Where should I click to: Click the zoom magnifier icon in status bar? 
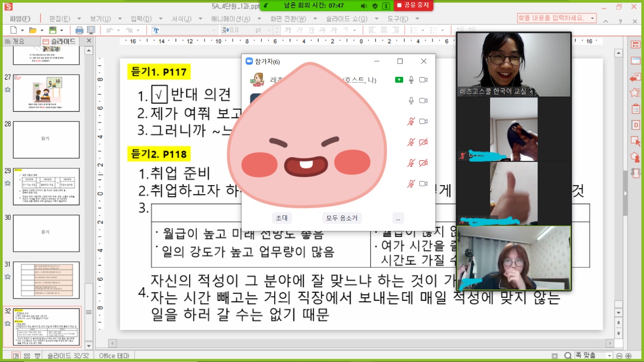tap(568, 356)
